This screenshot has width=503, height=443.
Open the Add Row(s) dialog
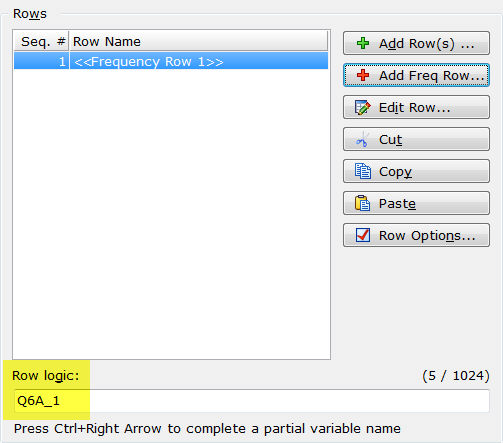[416, 43]
